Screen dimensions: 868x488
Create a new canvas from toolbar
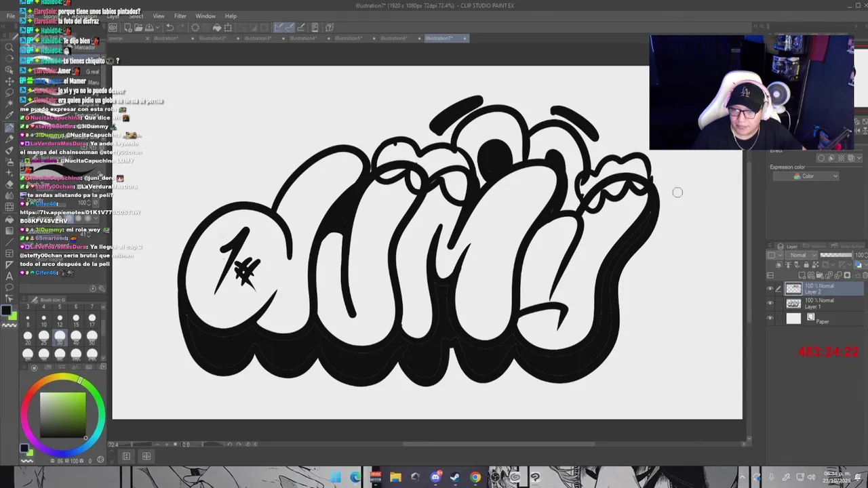[127, 27]
